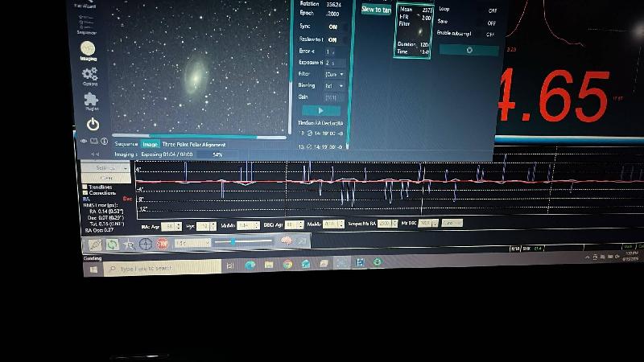The width and height of the screenshot is (644, 362).
Task: Click the PHD2 Stop guiding icon
Action: tap(163, 244)
